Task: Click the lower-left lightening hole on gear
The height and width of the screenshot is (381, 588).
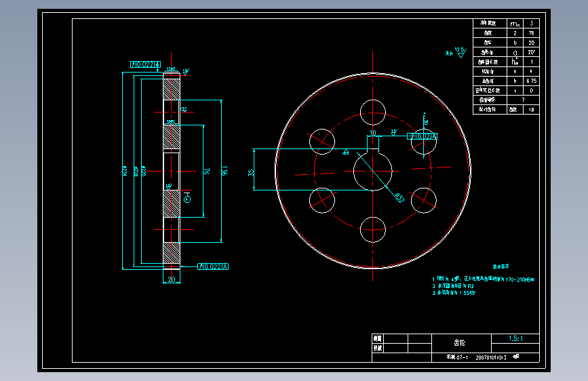Action: [x=322, y=200]
